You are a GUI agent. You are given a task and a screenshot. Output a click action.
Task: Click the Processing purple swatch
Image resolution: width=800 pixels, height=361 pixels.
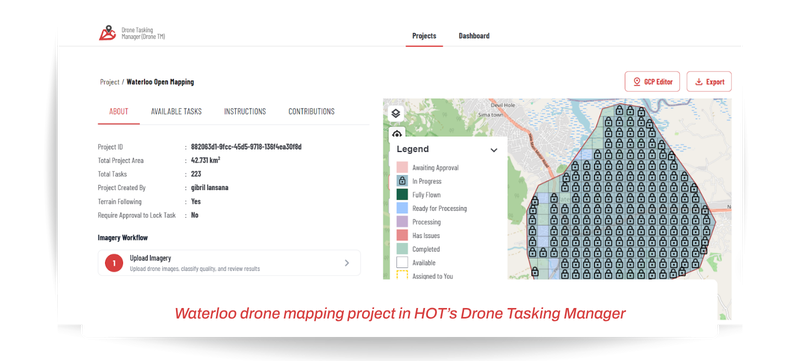click(402, 222)
